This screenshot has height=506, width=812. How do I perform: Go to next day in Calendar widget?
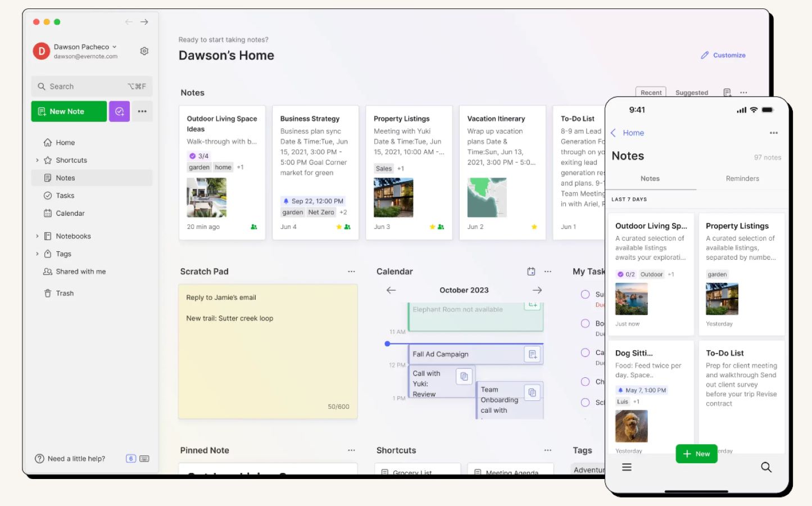(537, 290)
